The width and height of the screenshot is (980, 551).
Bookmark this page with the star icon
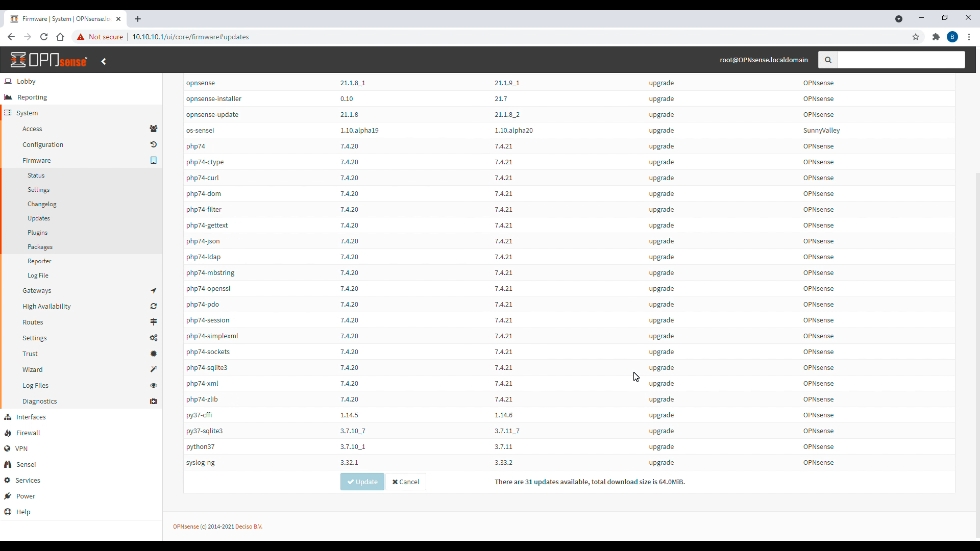tap(916, 37)
